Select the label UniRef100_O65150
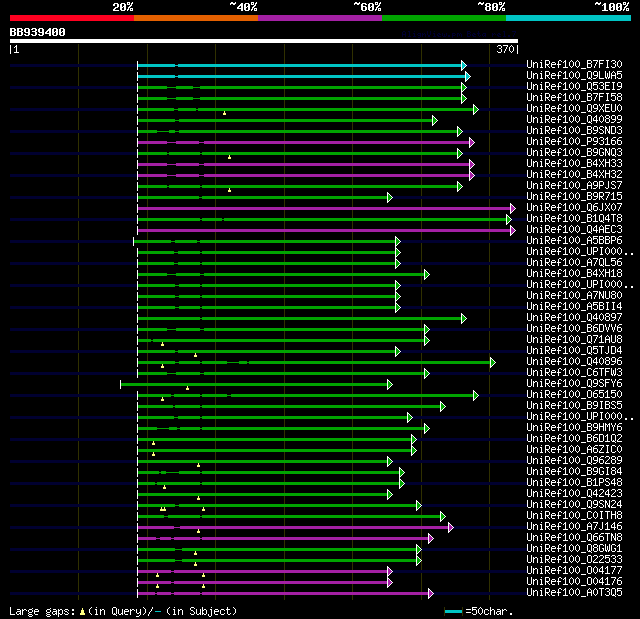This screenshot has width=640, height=619. (574, 395)
